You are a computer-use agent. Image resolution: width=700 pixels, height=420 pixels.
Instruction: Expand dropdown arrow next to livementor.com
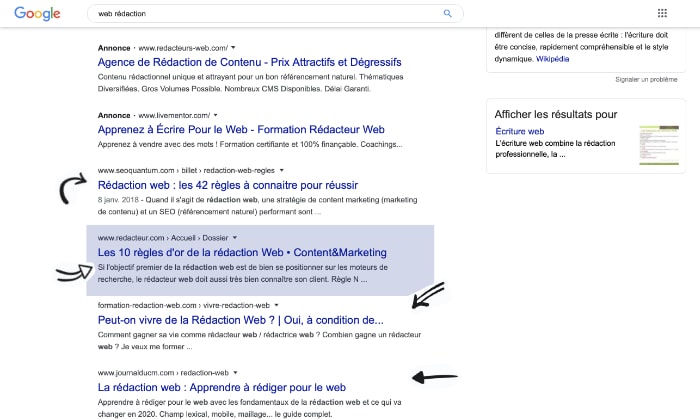click(216, 116)
